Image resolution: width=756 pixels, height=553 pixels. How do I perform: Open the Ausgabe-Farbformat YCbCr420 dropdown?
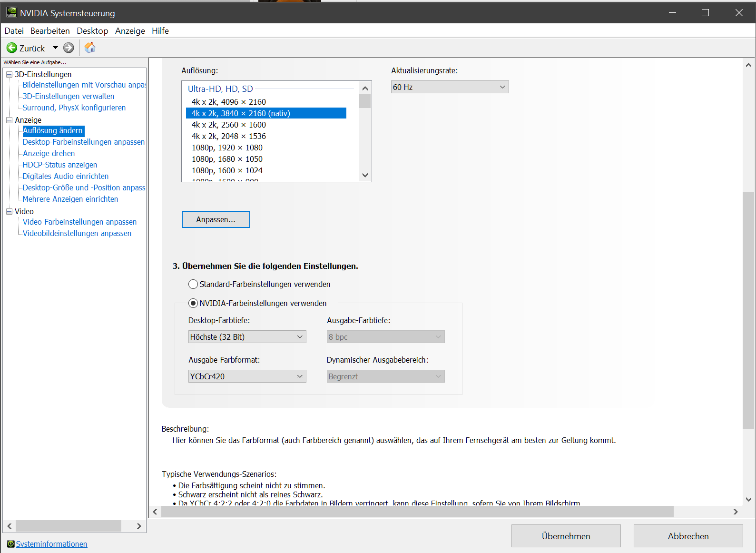click(247, 376)
